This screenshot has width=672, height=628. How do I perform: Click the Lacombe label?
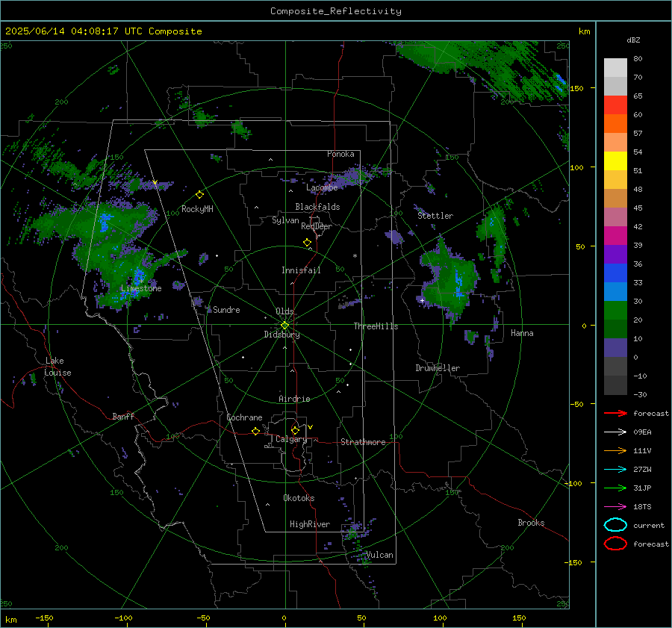322,187
